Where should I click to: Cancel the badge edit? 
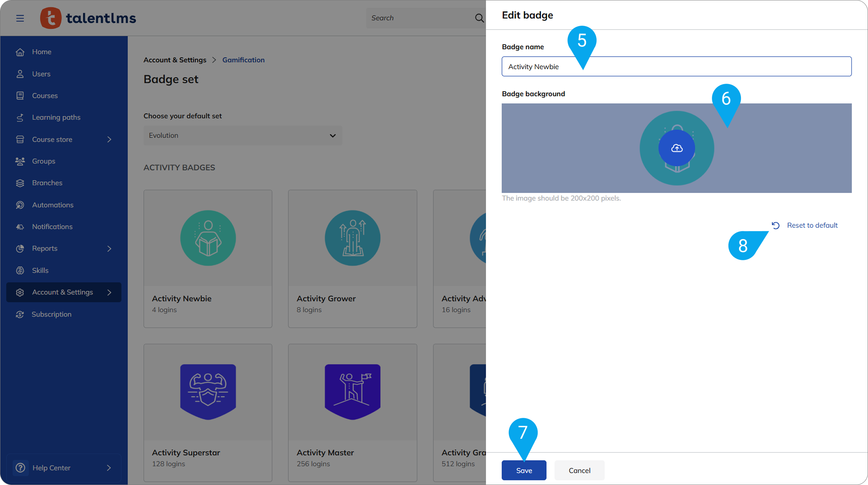click(579, 470)
